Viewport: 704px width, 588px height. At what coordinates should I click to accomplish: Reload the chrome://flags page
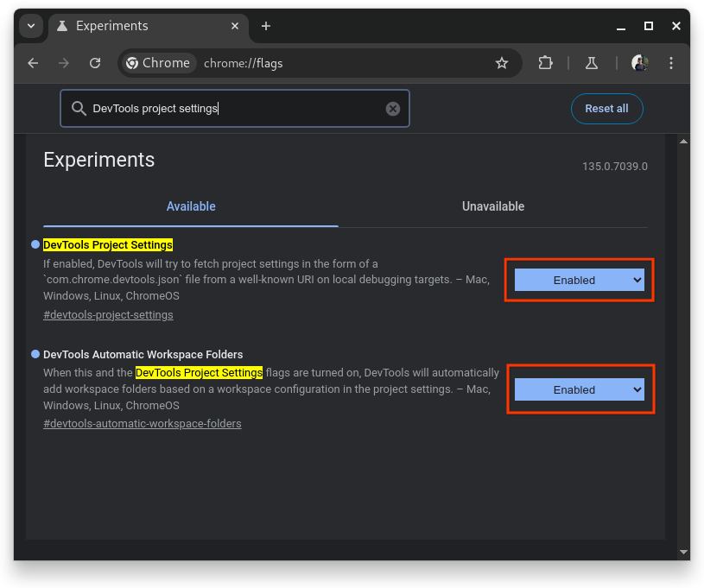(95, 63)
